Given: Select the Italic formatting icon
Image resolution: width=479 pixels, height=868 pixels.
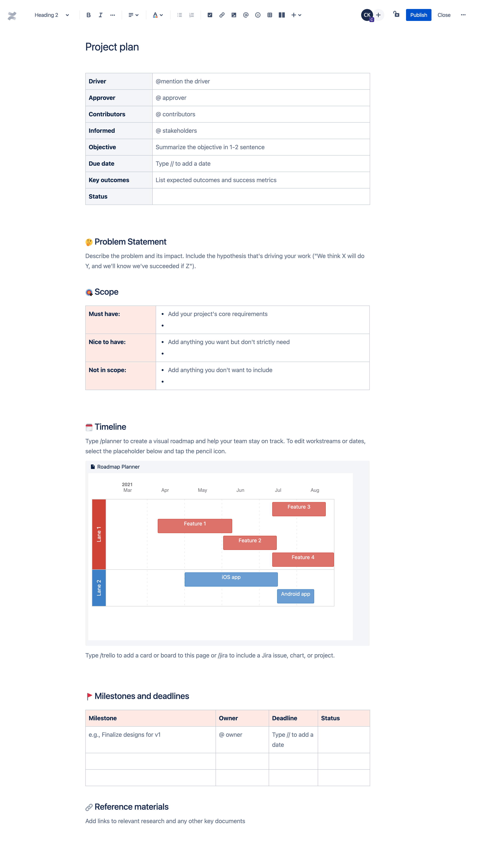Looking at the screenshot, I should click(100, 14).
